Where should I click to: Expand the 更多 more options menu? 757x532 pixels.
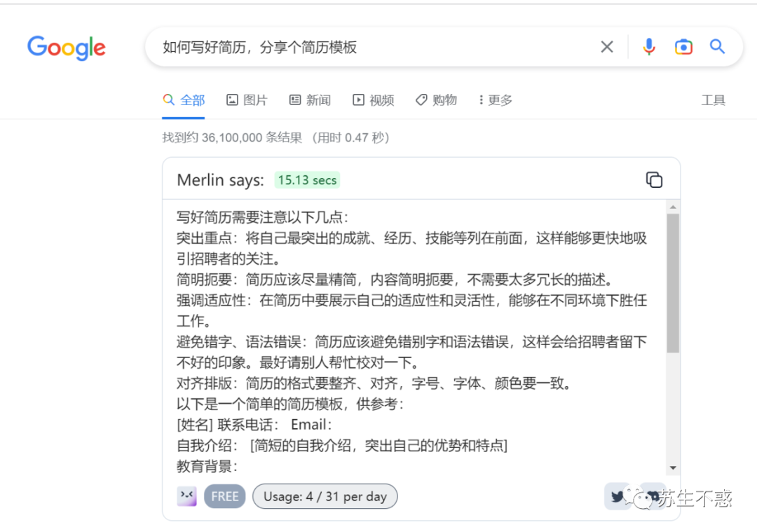point(495,100)
